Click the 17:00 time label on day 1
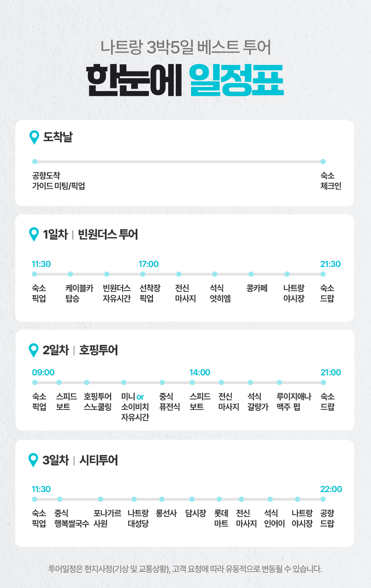The image size is (371, 588). point(148,264)
